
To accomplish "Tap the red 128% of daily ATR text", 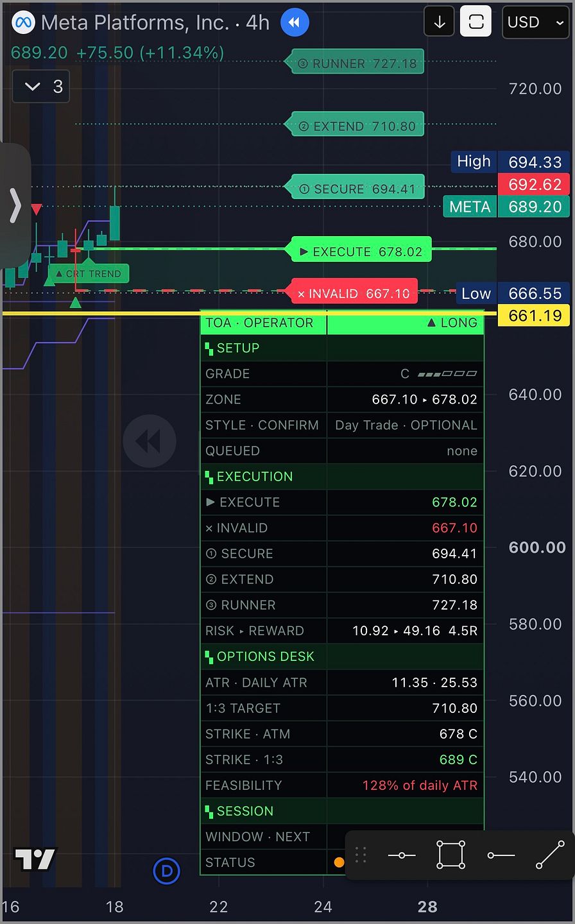I will 420,785.
